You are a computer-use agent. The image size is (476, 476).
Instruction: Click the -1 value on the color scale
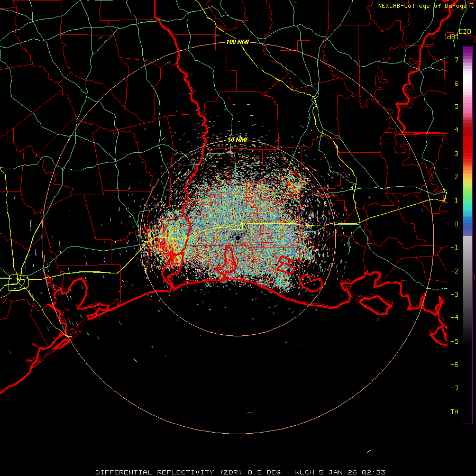tap(454, 248)
